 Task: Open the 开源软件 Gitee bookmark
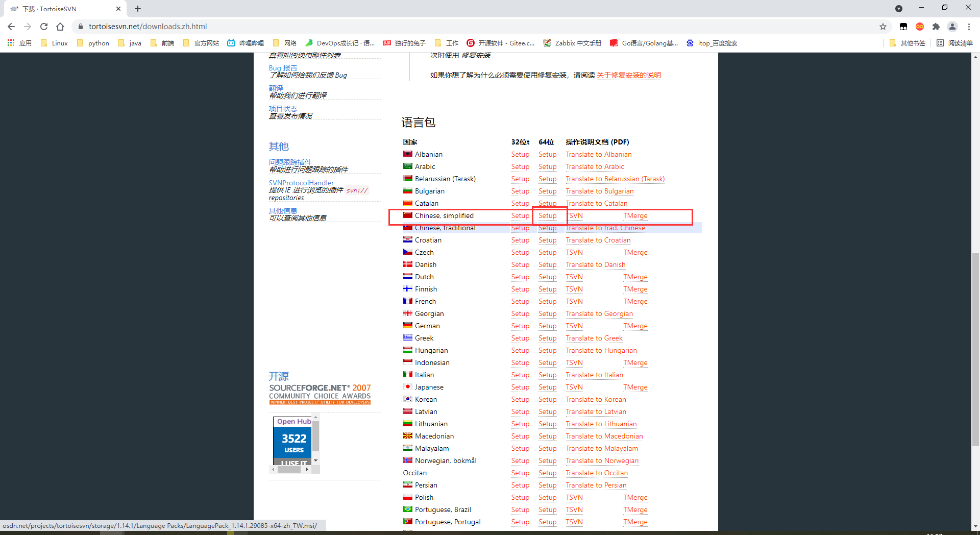tap(501, 43)
